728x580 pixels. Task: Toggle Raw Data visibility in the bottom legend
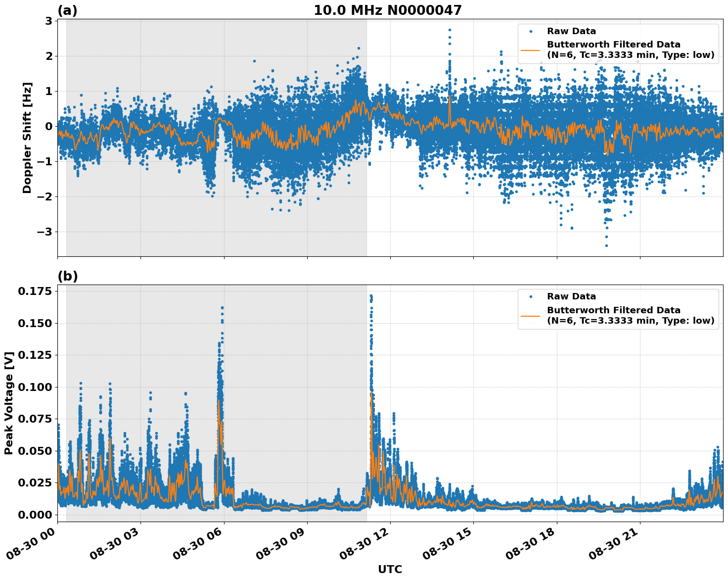pyautogui.click(x=572, y=296)
